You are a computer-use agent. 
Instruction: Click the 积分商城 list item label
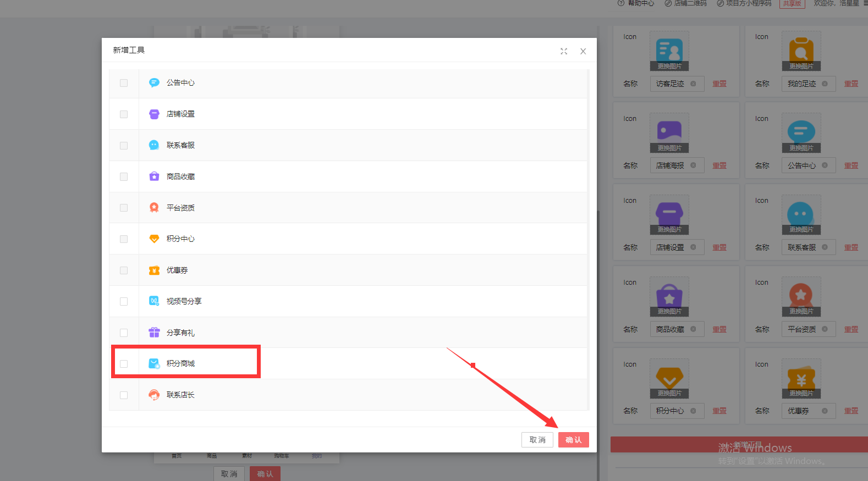tap(181, 364)
